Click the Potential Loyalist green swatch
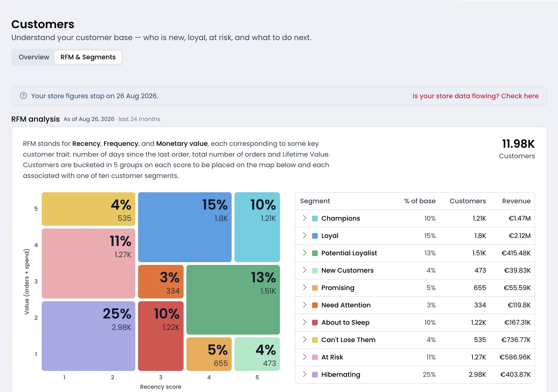558x392 pixels. click(315, 253)
